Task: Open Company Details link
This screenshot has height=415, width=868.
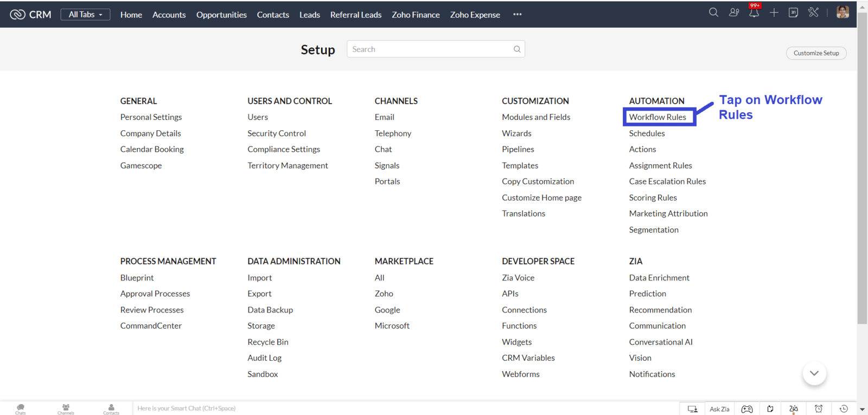Action: [x=151, y=133]
